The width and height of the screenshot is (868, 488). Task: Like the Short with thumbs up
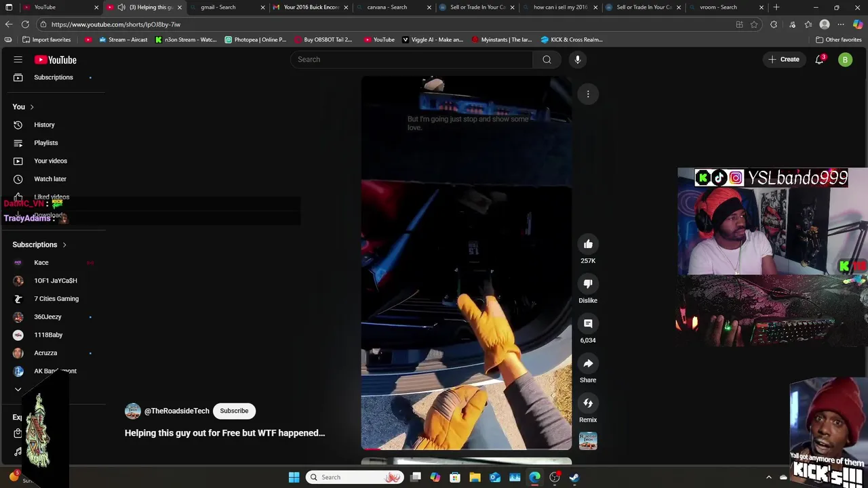[588, 244]
